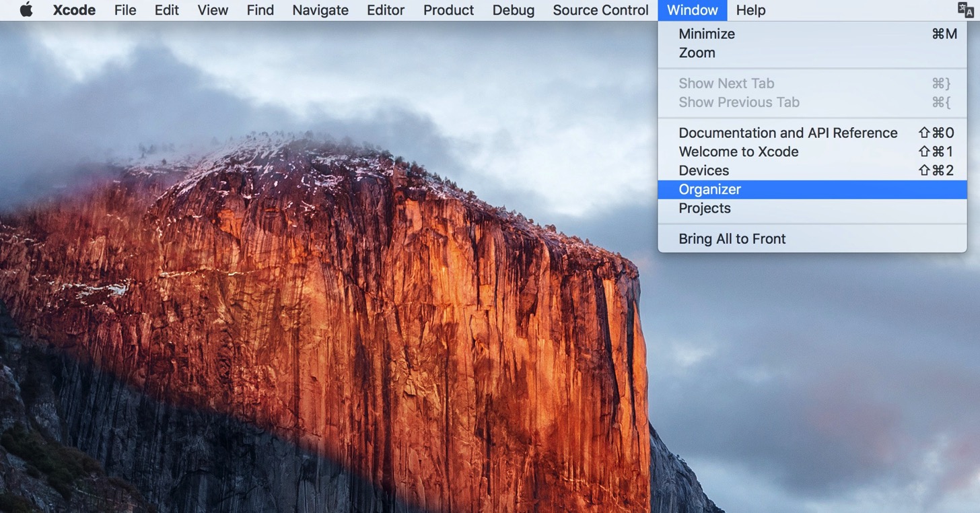Viewport: 980px width, 513px height.
Task: Select Welcome to Xcode
Action: (812, 151)
